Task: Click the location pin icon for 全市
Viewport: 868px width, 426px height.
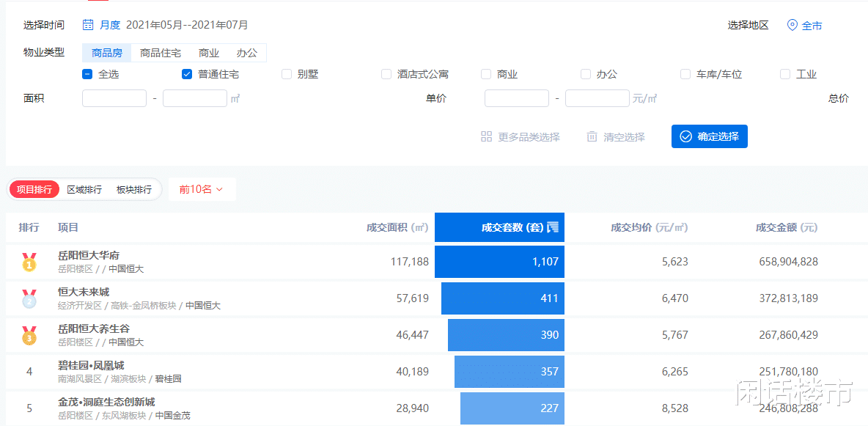Action: tap(792, 26)
